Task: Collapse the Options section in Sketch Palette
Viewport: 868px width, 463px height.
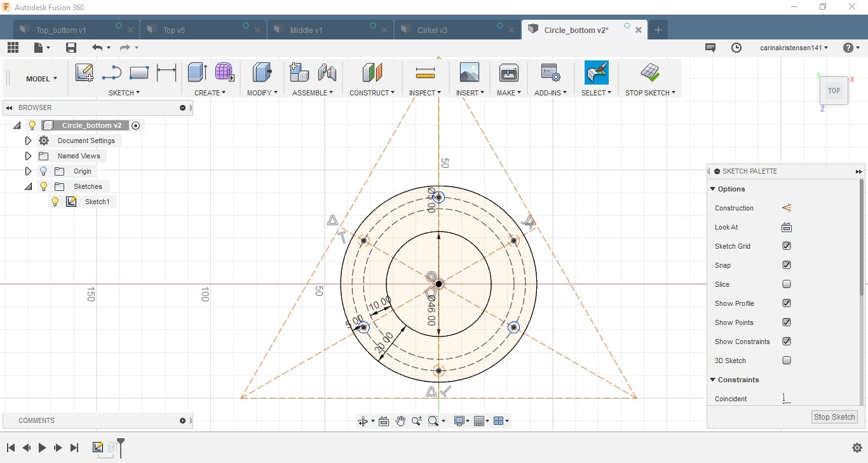Action: [712, 189]
